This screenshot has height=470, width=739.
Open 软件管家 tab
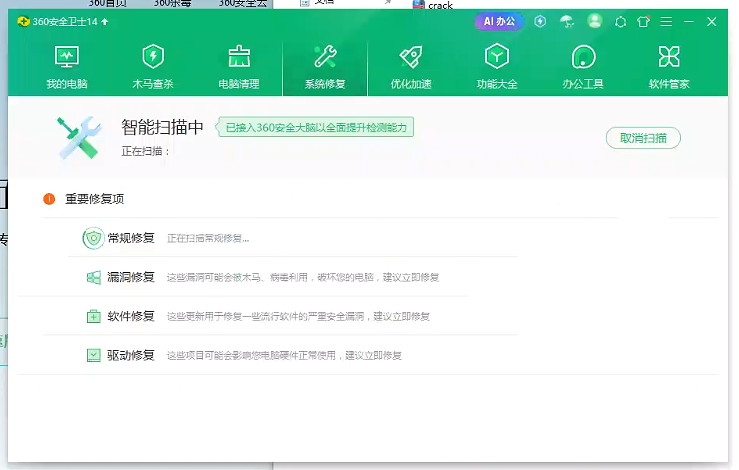669,67
